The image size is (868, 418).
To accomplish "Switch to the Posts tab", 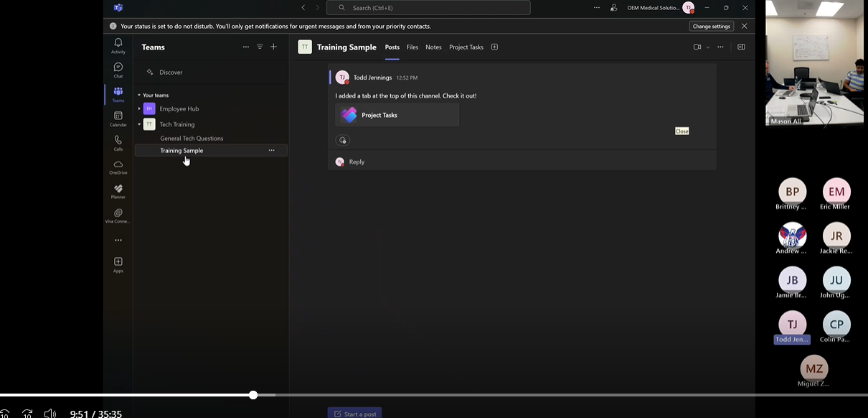I will pos(392,47).
